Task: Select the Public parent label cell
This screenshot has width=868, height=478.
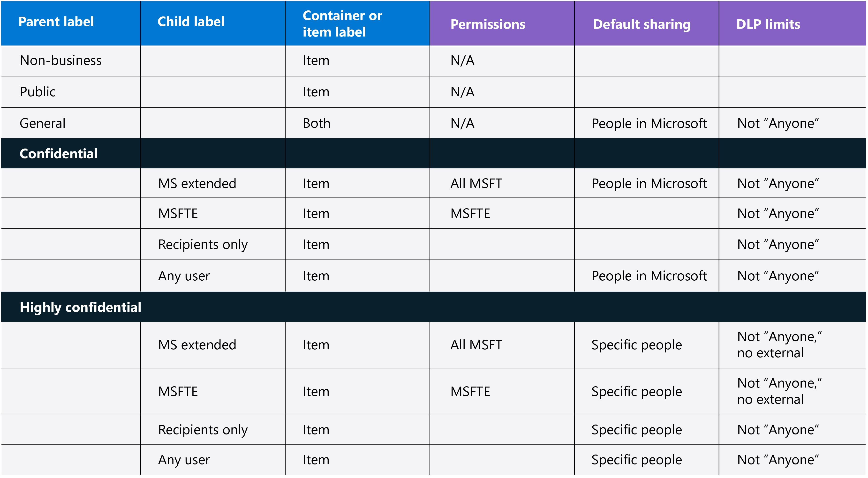Action: click(38, 92)
